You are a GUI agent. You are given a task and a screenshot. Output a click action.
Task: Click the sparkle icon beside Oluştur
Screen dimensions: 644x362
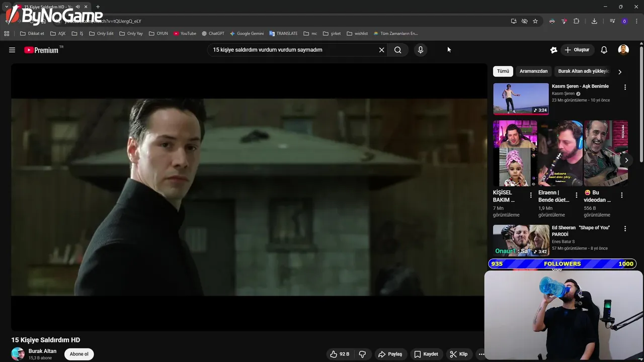(x=553, y=50)
